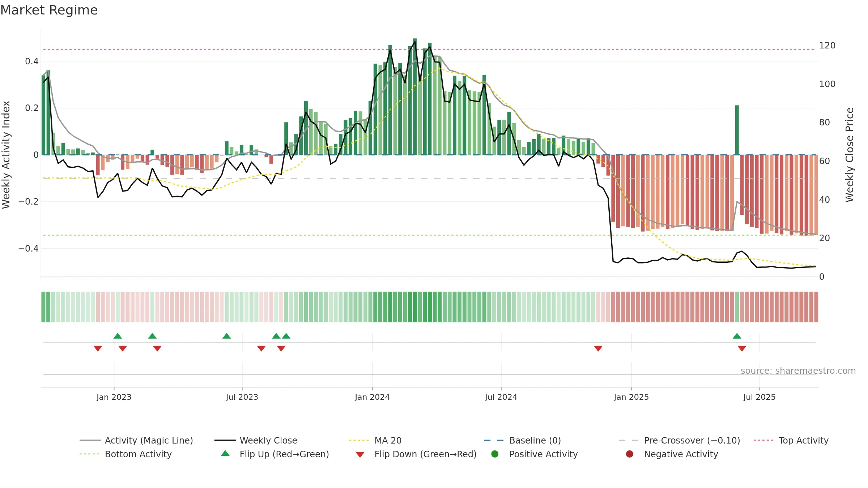Select the green flip-up marker just before Jul 2025
Screen dimensions: 868x488
(x=737, y=336)
